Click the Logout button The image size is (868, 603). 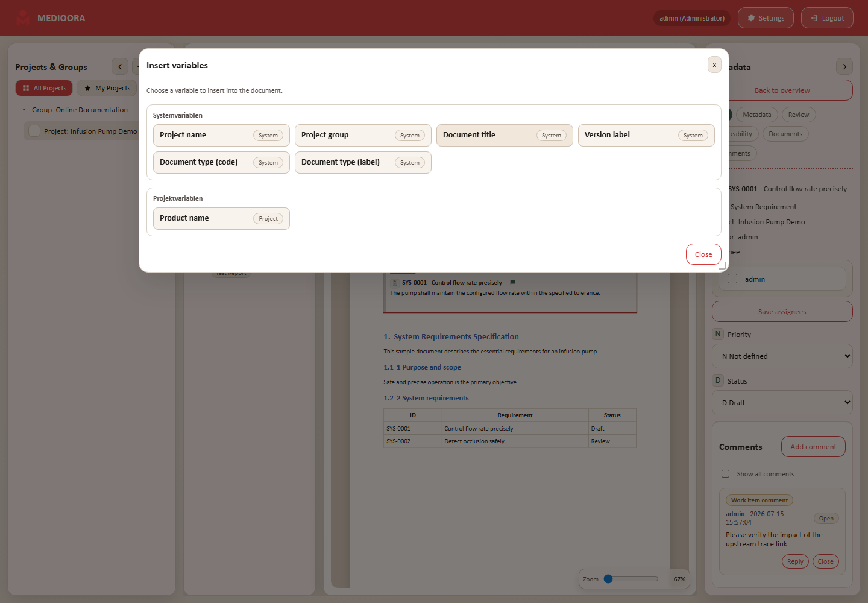827,18
